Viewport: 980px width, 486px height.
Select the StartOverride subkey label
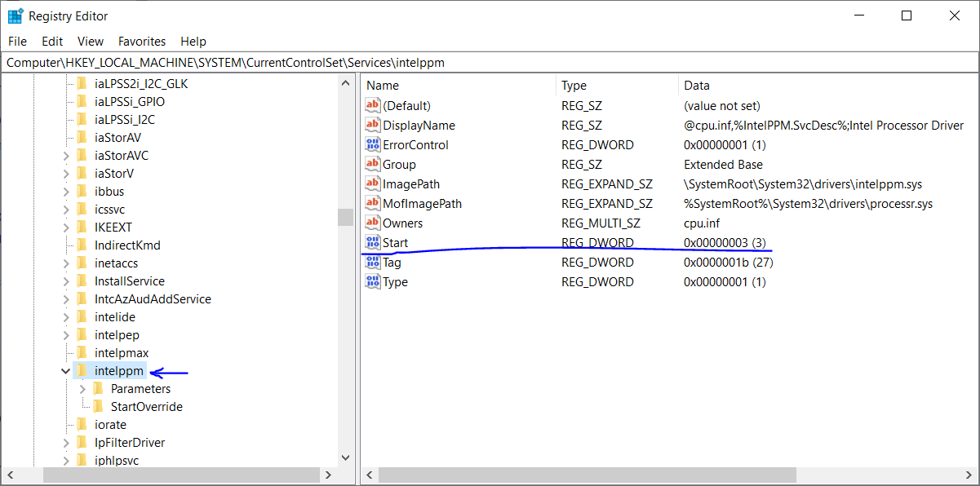pos(147,406)
